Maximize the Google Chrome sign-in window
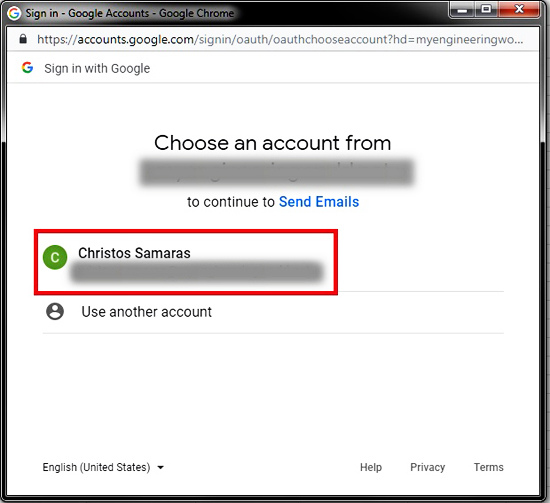 click(x=486, y=9)
